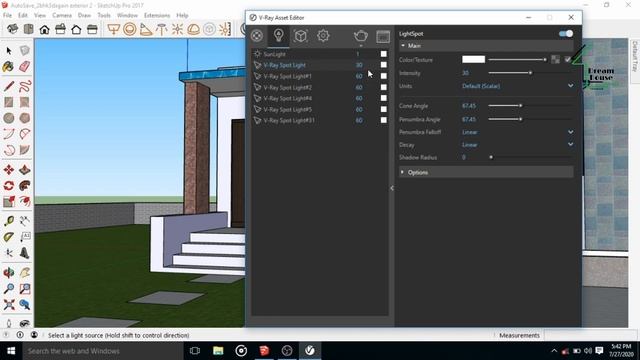640x360 pixels.
Task: Open Geometry cube tab in Asset Editor
Action: coord(301,36)
